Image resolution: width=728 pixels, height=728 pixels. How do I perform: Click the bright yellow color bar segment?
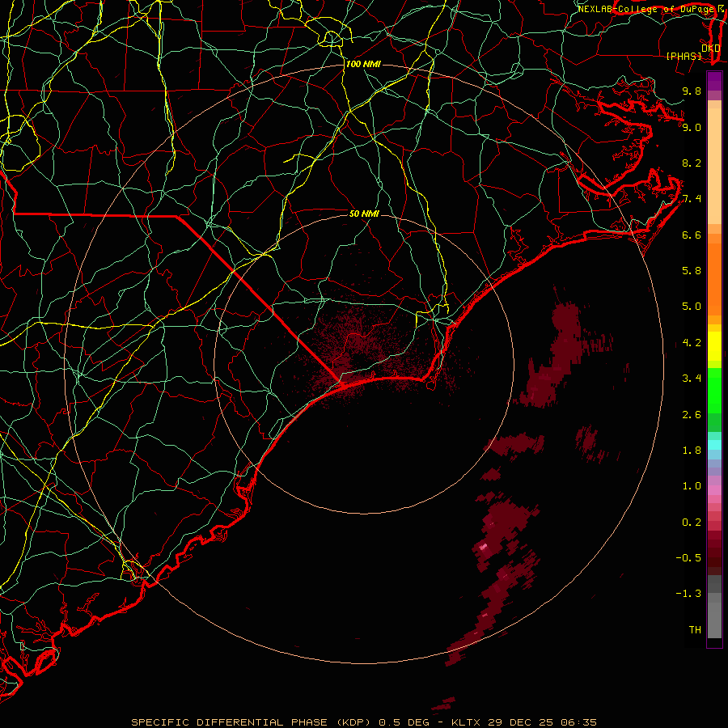point(714,346)
